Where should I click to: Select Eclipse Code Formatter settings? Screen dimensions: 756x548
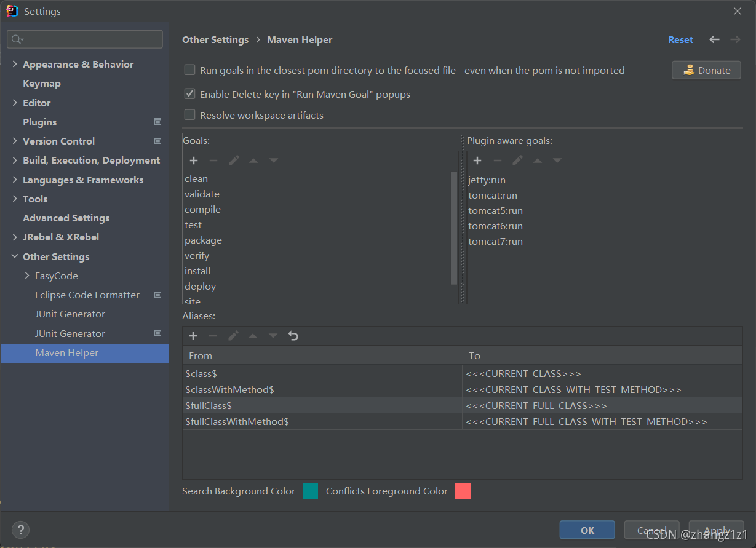point(87,295)
